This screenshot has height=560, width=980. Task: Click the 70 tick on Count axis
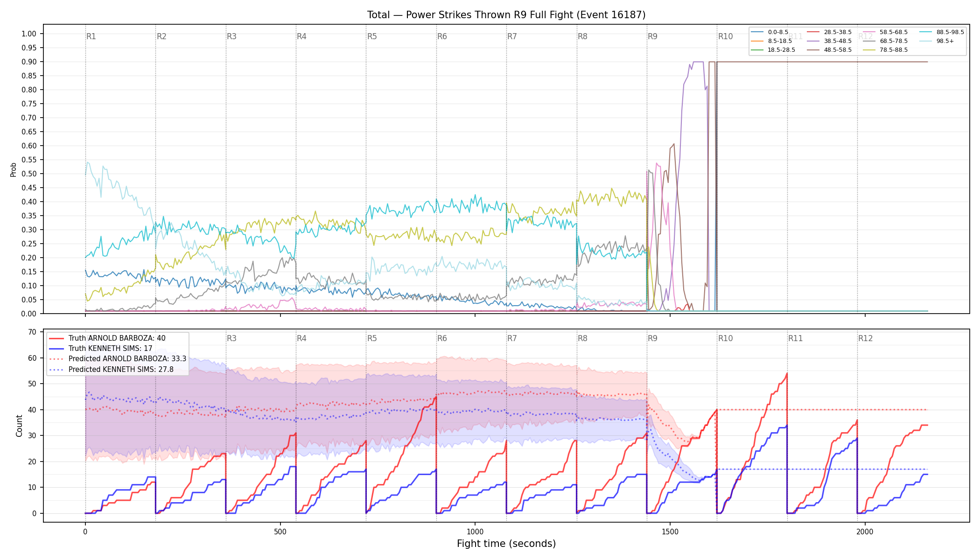point(32,332)
